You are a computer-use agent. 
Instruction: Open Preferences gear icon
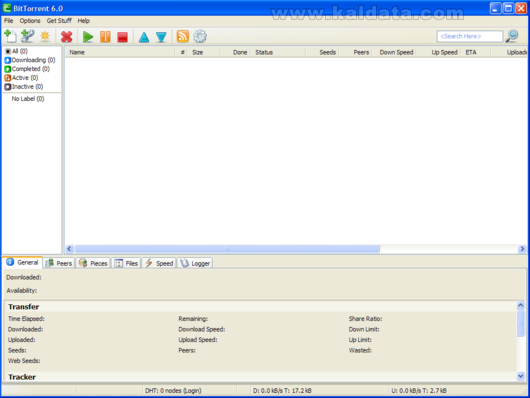[200, 36]
